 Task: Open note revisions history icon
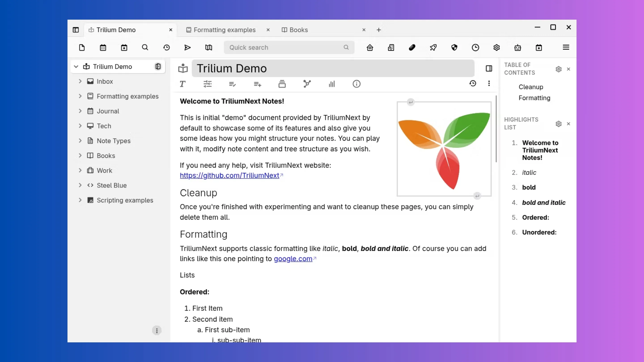tap(472, 83)
